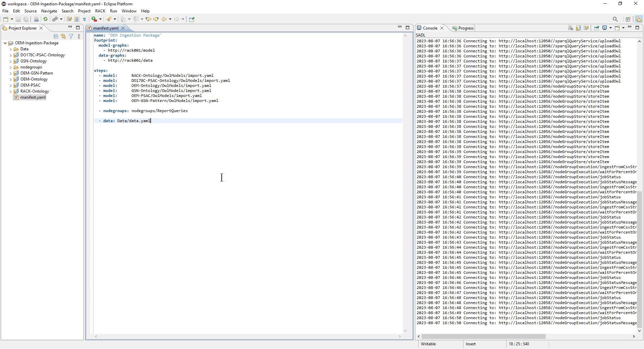Open the RACK menu
This screenshot has height=349, width=644.
point(100,11)
